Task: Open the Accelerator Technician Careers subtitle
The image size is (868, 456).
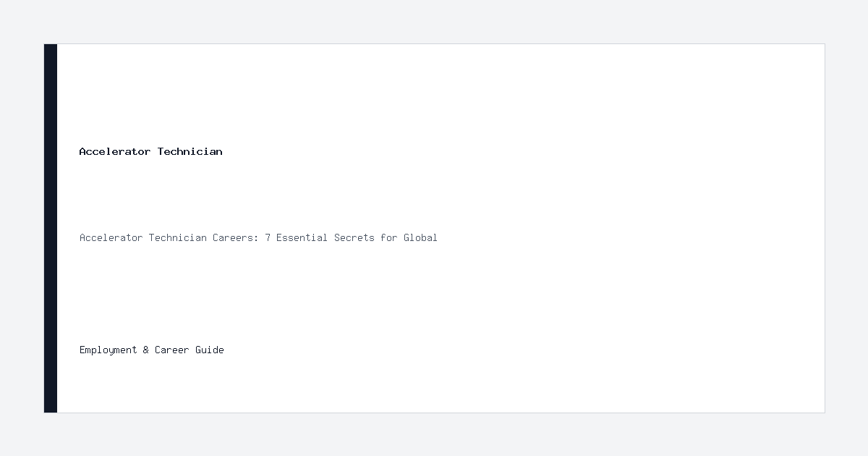Action: click(x=258, y=237)
